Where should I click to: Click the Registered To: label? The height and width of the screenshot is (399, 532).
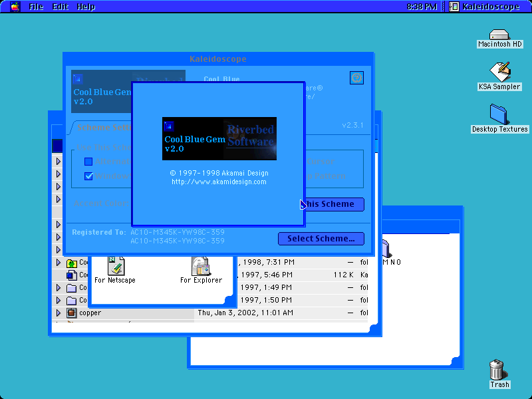(98, 232)
